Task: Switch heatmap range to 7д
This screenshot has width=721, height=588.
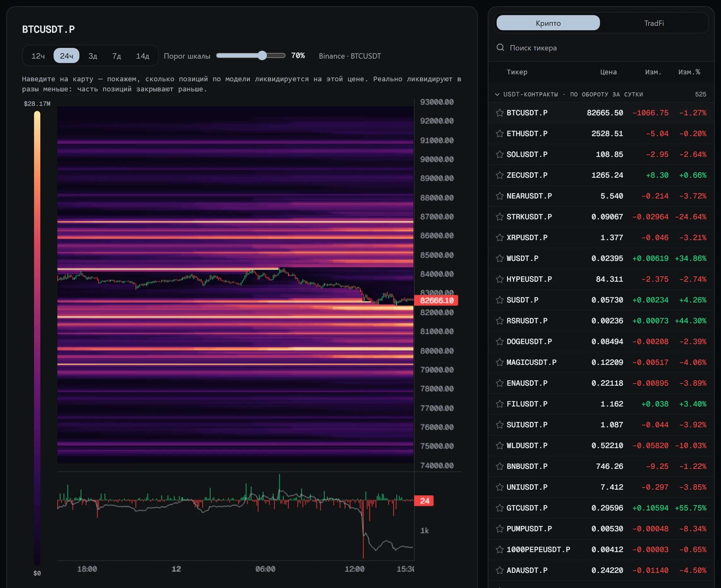Action: 117,56
